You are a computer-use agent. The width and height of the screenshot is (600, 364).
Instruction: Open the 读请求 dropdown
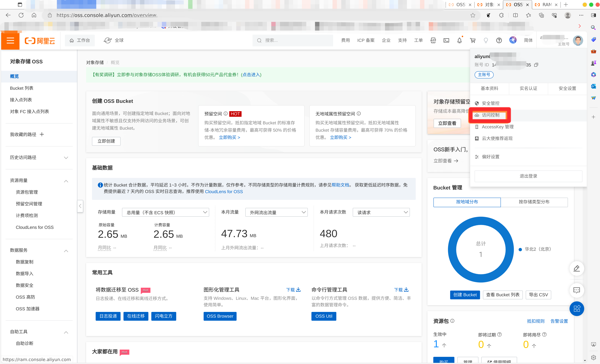click(381, 212)
